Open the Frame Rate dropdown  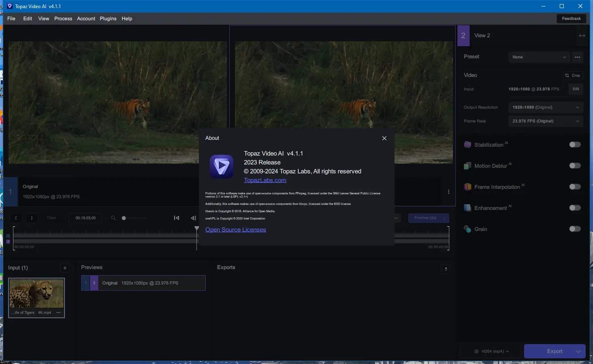[x=546, y=121]
